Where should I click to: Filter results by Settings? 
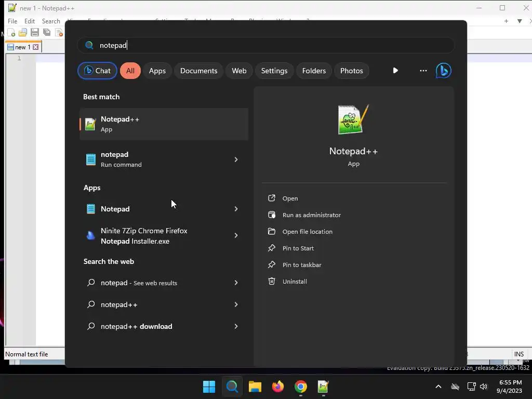pos(274,71)
